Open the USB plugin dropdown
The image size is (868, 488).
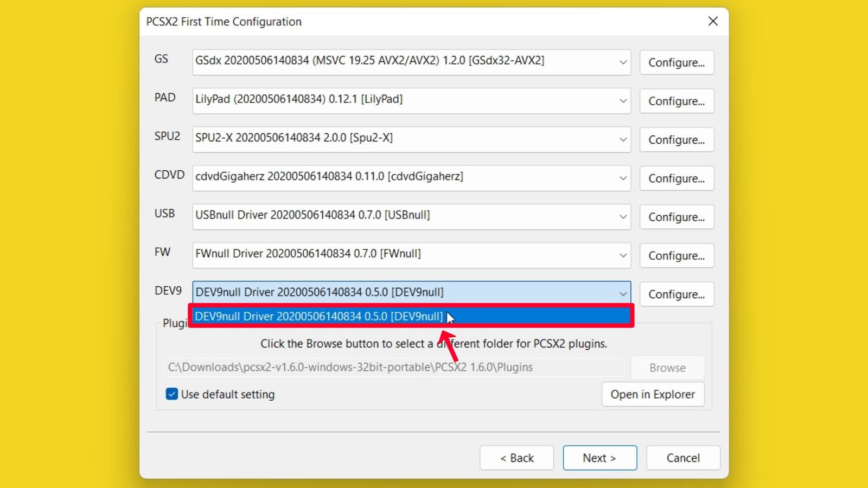tap(411, 216)
